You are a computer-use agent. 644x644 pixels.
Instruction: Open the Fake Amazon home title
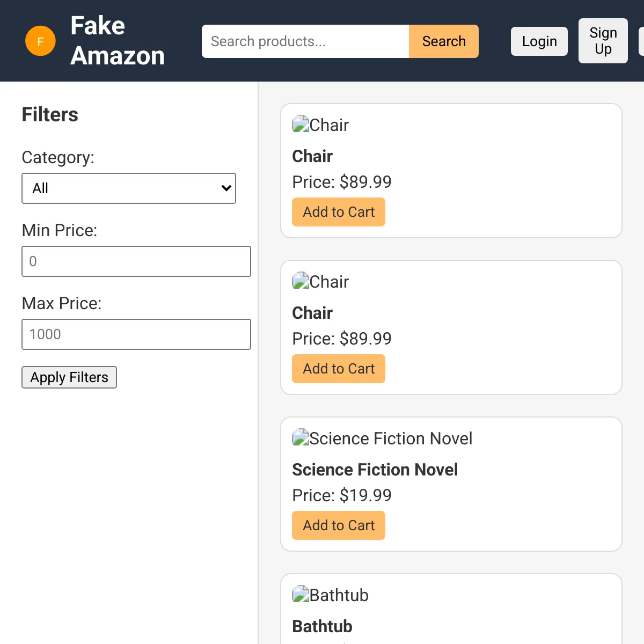118,41
